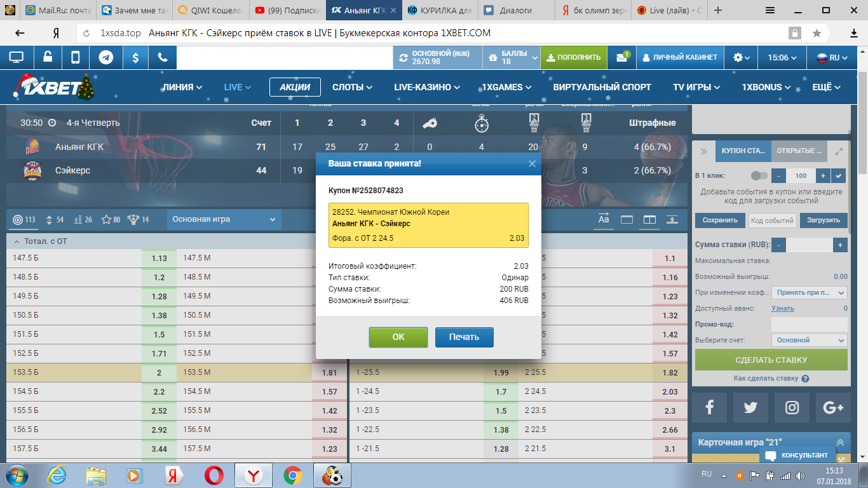Click the gift box bonus points icon
868x488 pixels.
point(493,57)
